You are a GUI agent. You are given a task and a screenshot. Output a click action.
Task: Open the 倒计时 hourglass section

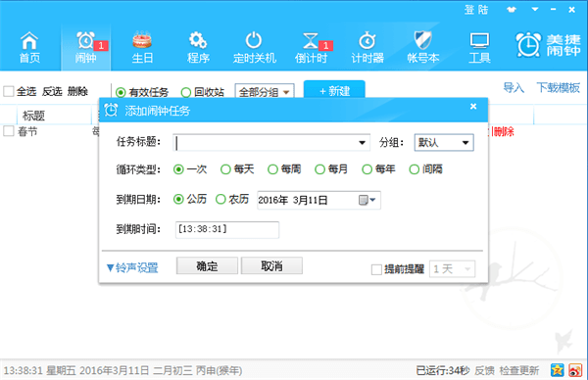coord(311,47)
